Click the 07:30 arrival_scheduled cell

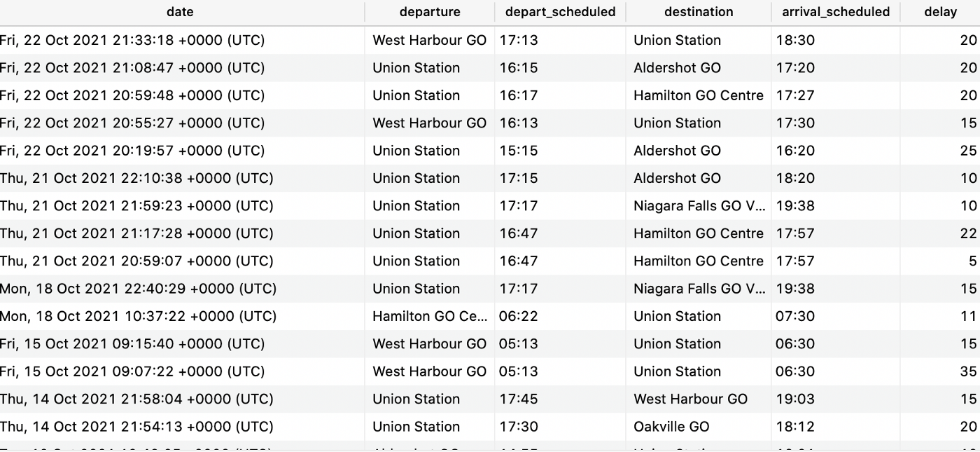coord(795,316)
